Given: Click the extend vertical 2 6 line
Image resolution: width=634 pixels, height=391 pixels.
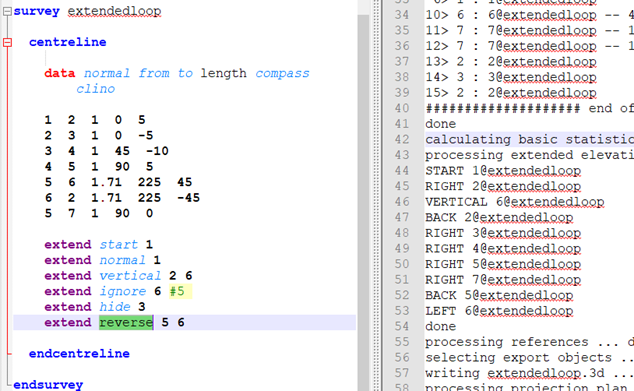Looking at the screenshot, I should pos(118,276).
